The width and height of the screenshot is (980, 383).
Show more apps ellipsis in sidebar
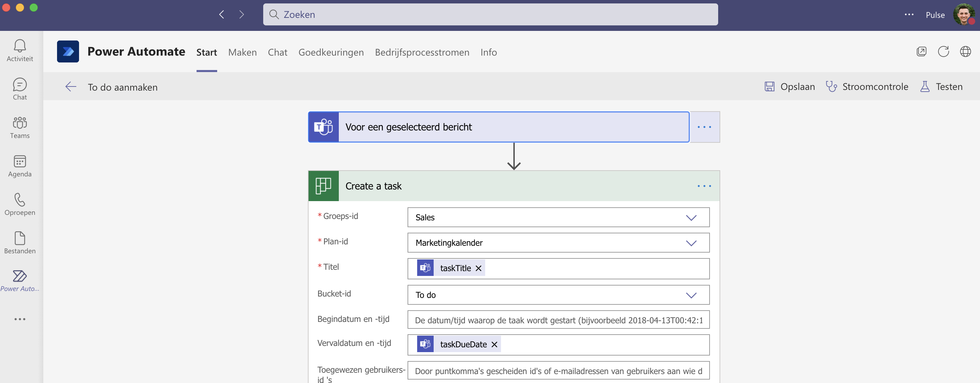(20, 319)
